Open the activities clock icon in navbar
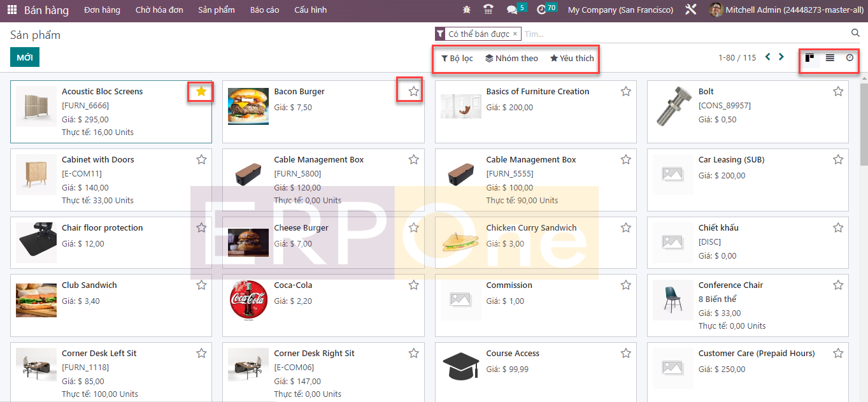This screenshot has width=868, height=402. pos(541,10)
